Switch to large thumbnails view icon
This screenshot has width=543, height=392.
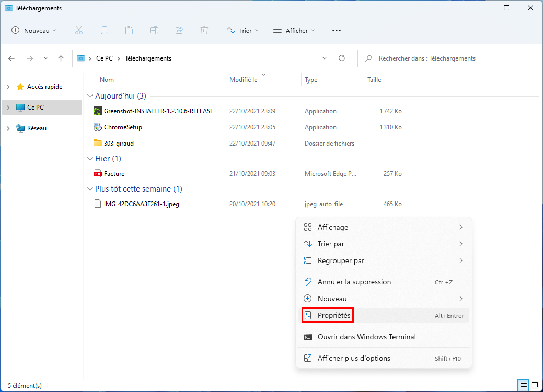535,385
